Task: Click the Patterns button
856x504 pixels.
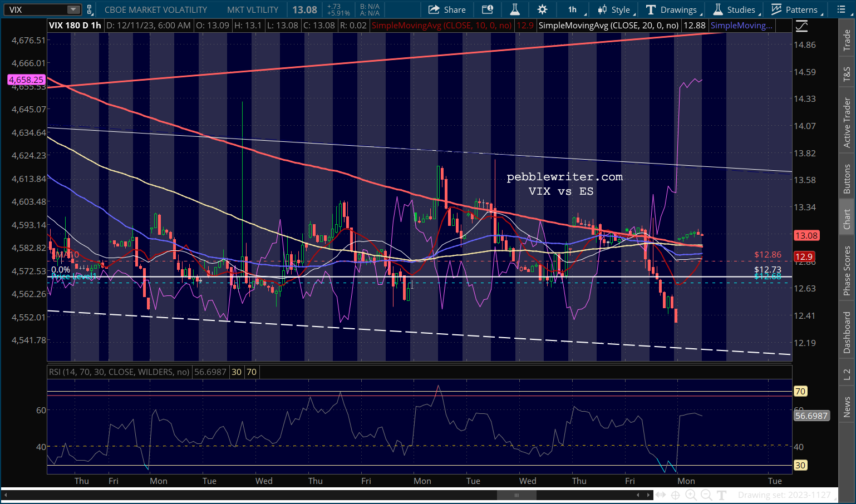Action: pyautogui.click(x=795, y=9)
